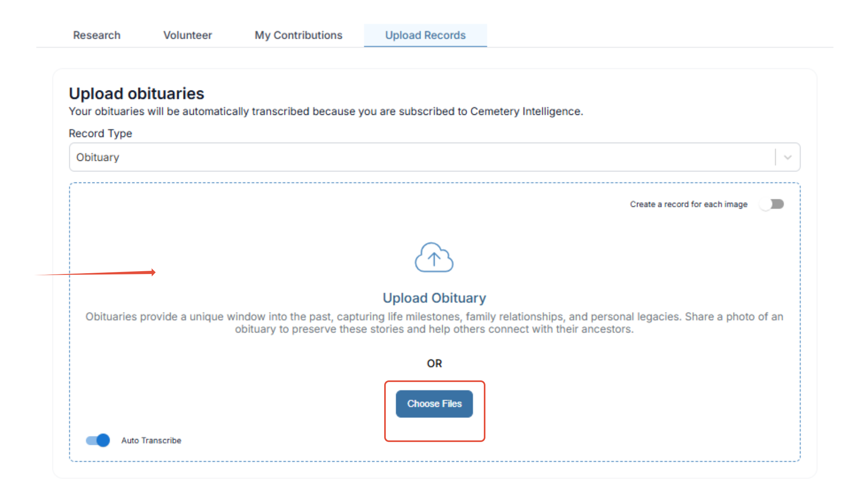
Task: Open the Volunteer tab
Action: [x=187, y=35]
